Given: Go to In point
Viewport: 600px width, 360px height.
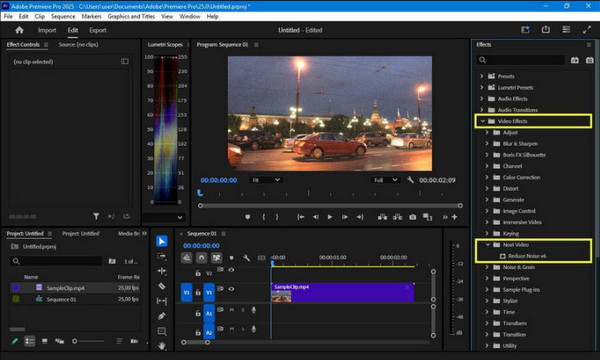Looking at the screenshot, I should [x=301, y=217].
